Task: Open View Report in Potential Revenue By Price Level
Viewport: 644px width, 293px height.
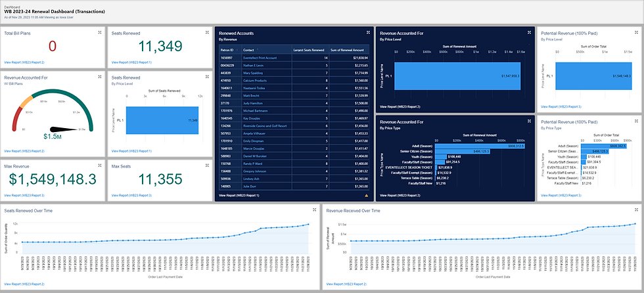Action: coord(561,106)
